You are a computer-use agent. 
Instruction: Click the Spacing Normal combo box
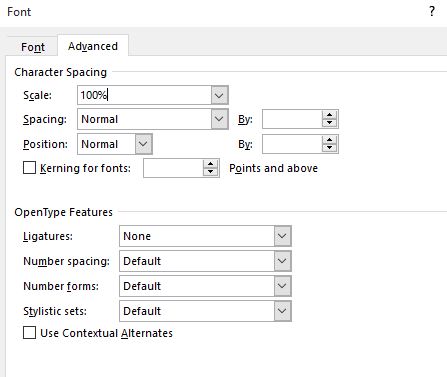(x=153, y=119)
